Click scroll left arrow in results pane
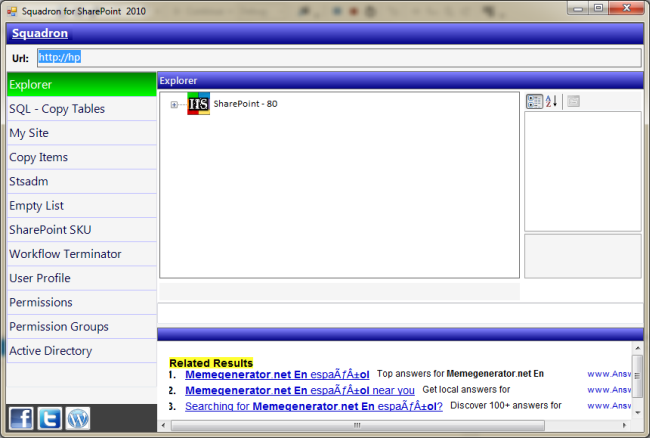Image resolution: width=650 pixels, height=438 pixels. tap(163, 425)
